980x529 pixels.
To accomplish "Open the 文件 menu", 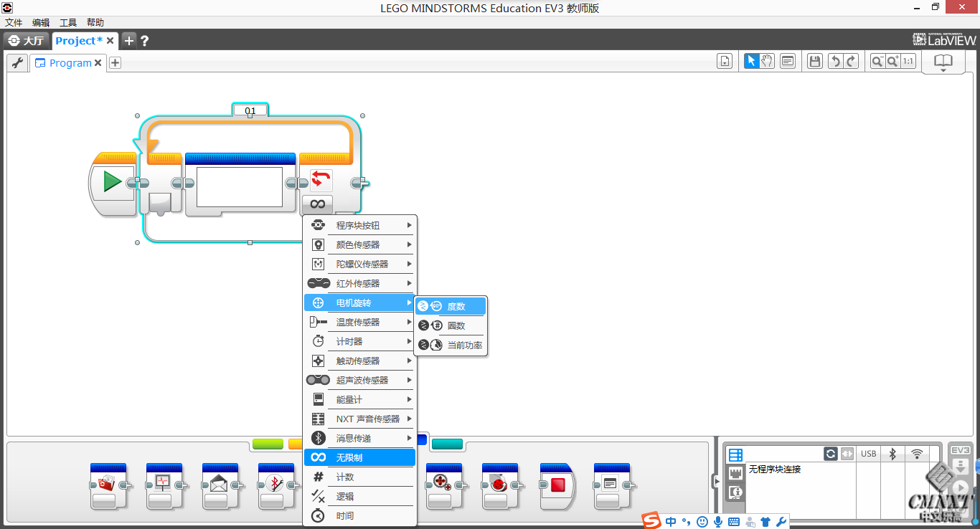I will click(x=14, y=23).
